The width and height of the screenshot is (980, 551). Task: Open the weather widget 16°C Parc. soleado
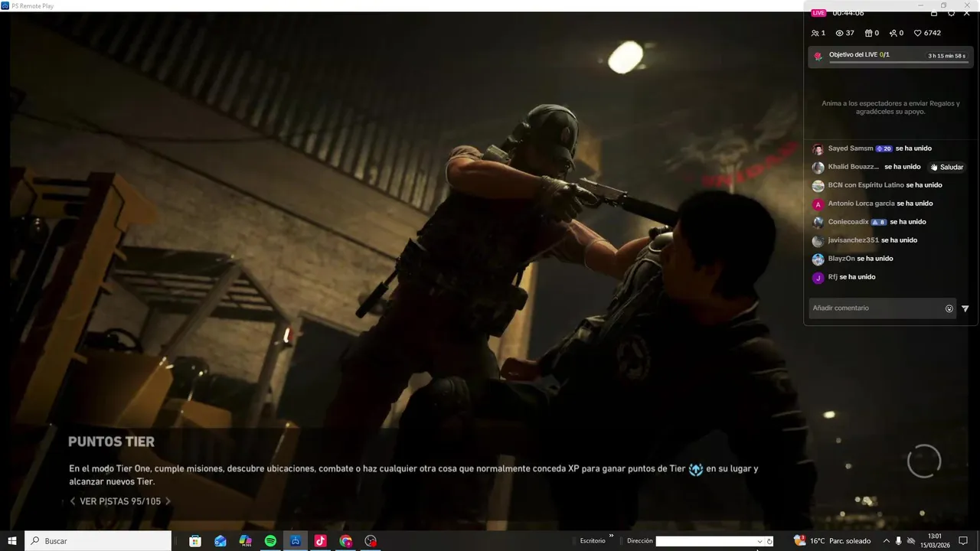(832, 541)
